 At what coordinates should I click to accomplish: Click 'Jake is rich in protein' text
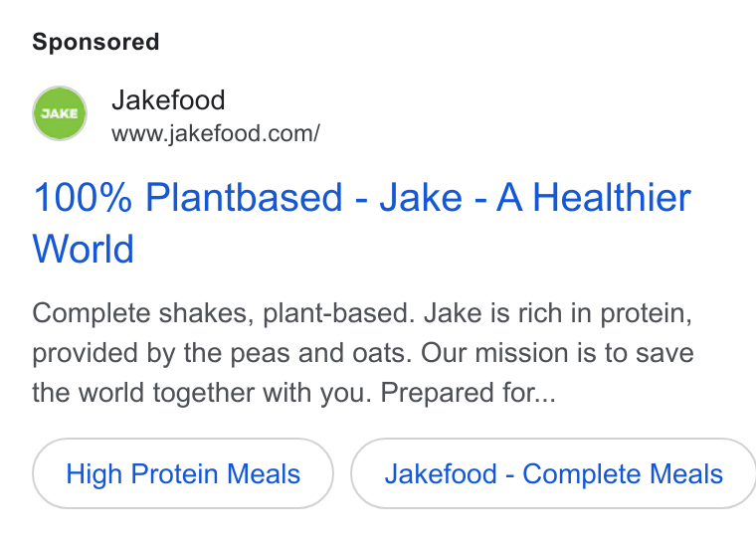tap(558, 313)
